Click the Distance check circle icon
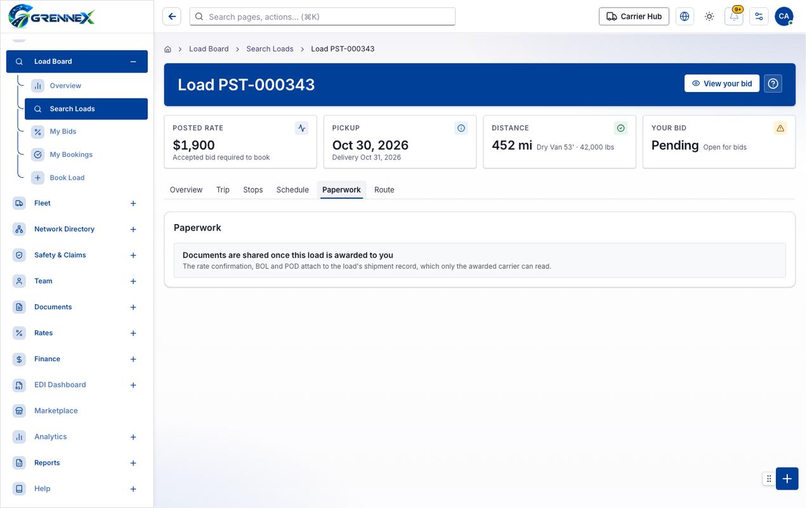Viewport: 812px width, 508px height. pyautogui.click(x=621, y=128)
